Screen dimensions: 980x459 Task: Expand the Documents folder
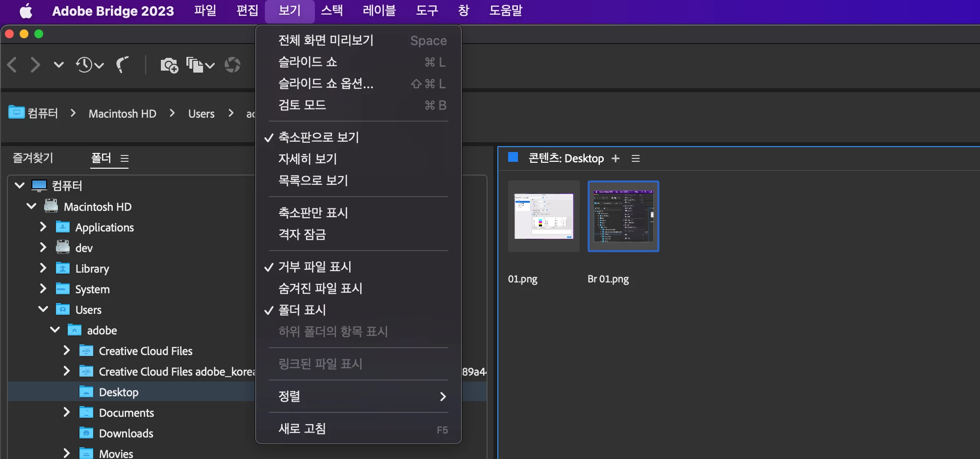click(x=67, y=412)
